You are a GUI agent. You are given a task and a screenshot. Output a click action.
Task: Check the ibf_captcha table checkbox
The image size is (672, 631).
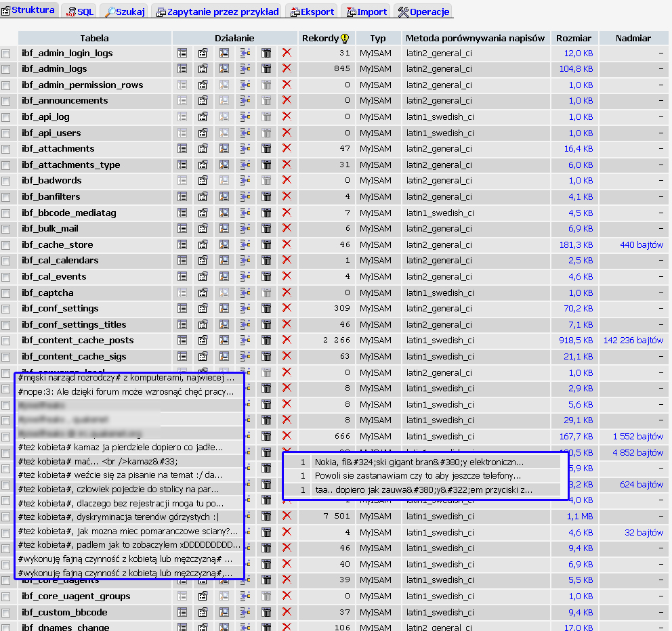point(6,293)
